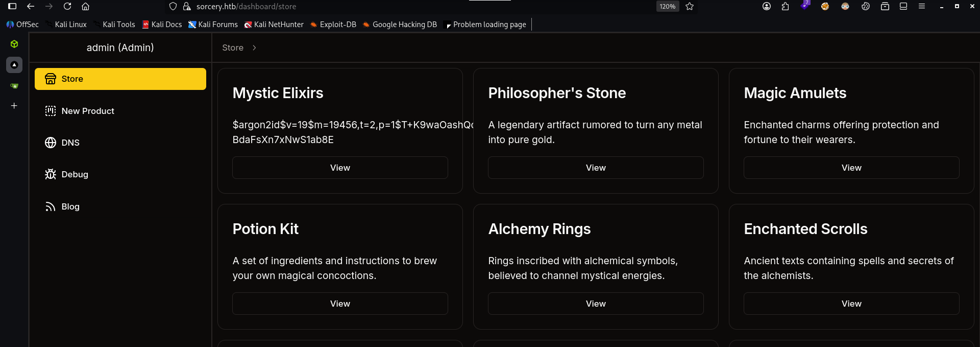This screenshot has height=347, width=980.
Task: Click the 120% zoom level indicator
Action: (x=667, y=6)
